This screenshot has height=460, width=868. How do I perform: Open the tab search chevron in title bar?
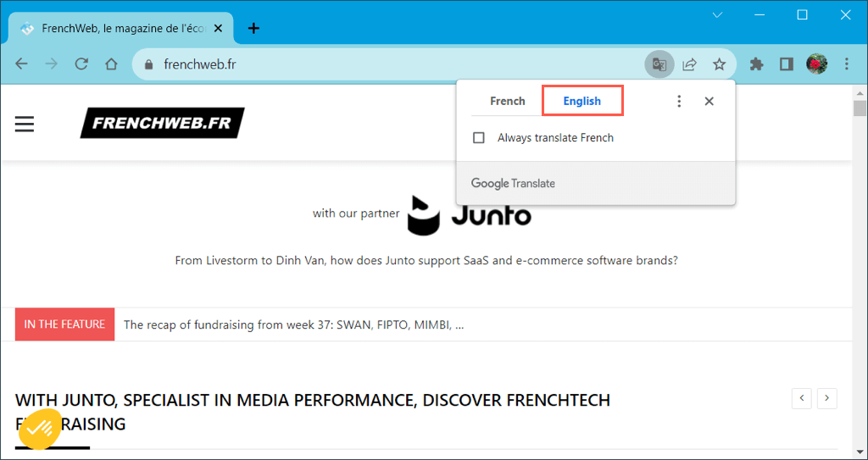(x=717, y=15)
